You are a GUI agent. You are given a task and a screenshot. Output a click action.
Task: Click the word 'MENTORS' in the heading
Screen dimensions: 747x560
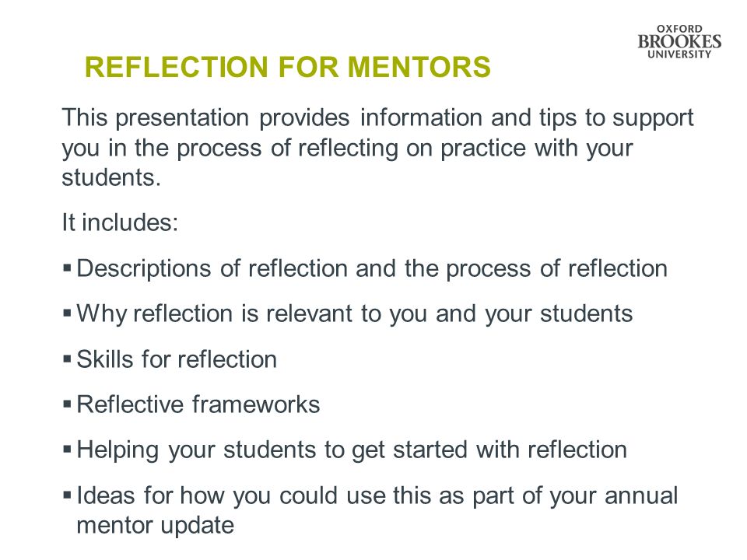419,66
